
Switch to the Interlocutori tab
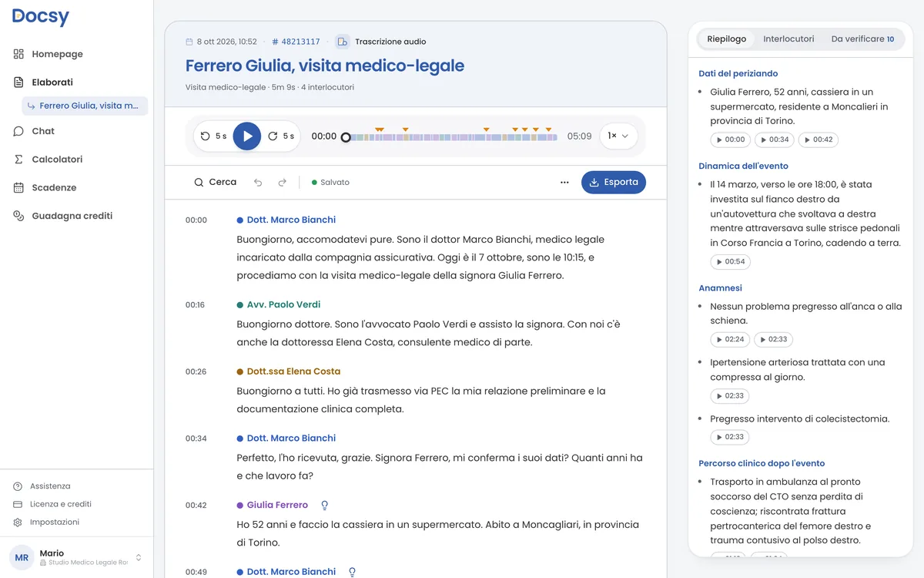point(788,39)
